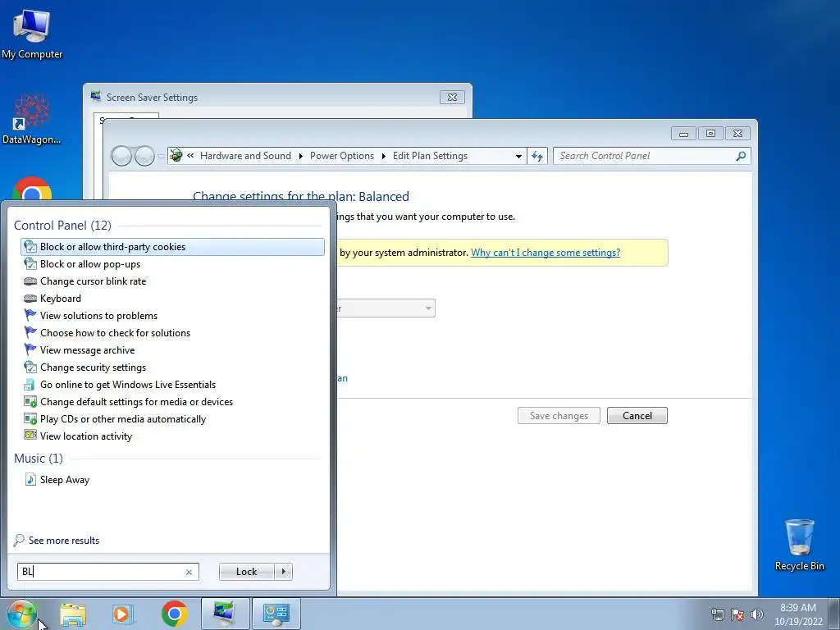Click the Windows Start orb

pyautogui.click(x=21, y=614)
